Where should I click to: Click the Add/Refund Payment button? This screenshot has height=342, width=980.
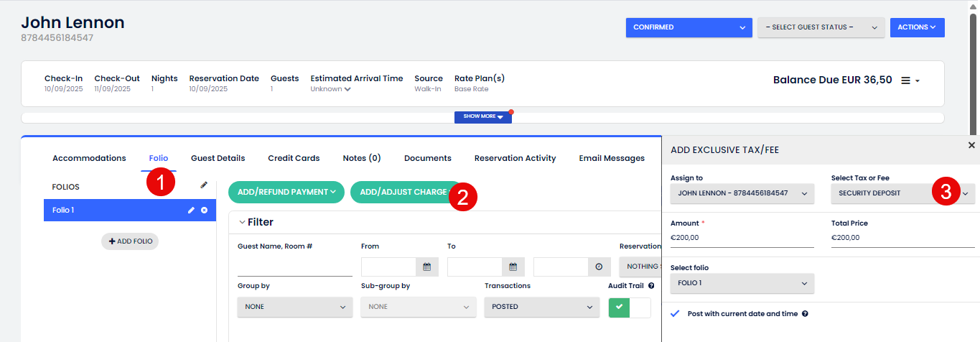(x=286, y=192)
